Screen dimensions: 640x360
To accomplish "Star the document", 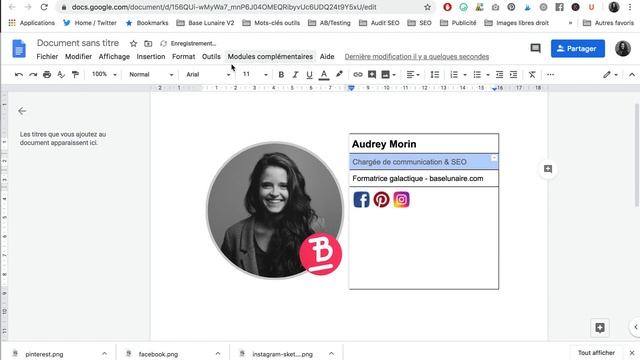I will (133, 43).
